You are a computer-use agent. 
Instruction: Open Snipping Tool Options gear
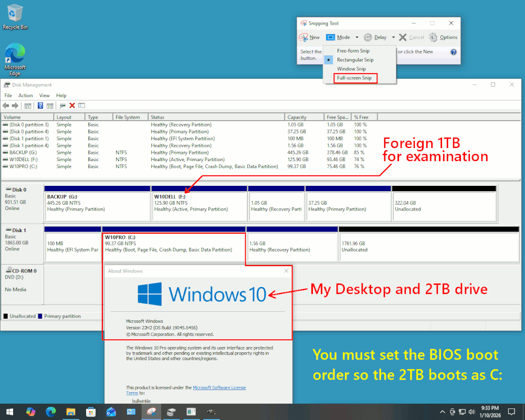point(443,37)
